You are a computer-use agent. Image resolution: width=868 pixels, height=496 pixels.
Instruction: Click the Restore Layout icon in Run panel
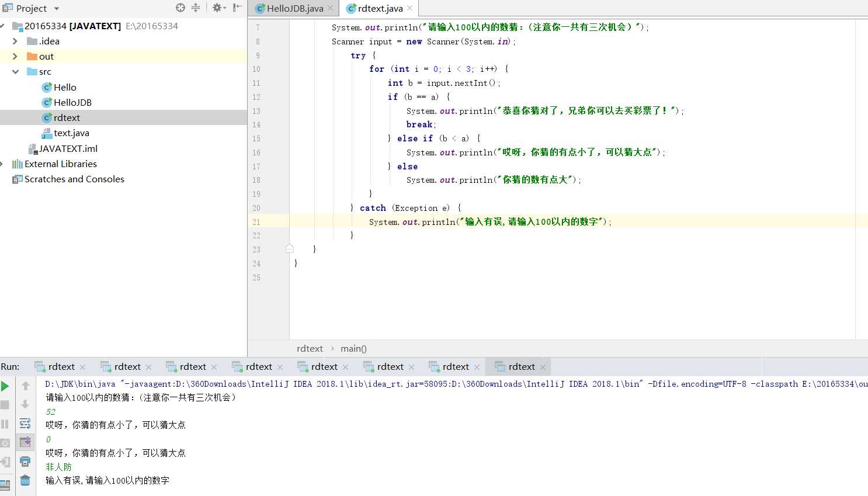pyautogui.click(x=5, y=484)
